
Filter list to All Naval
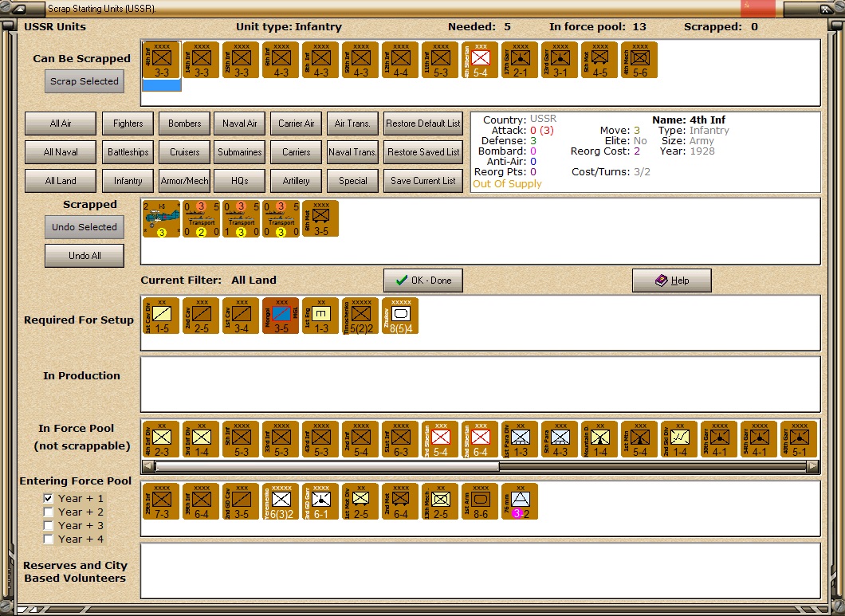click(61, 152)
